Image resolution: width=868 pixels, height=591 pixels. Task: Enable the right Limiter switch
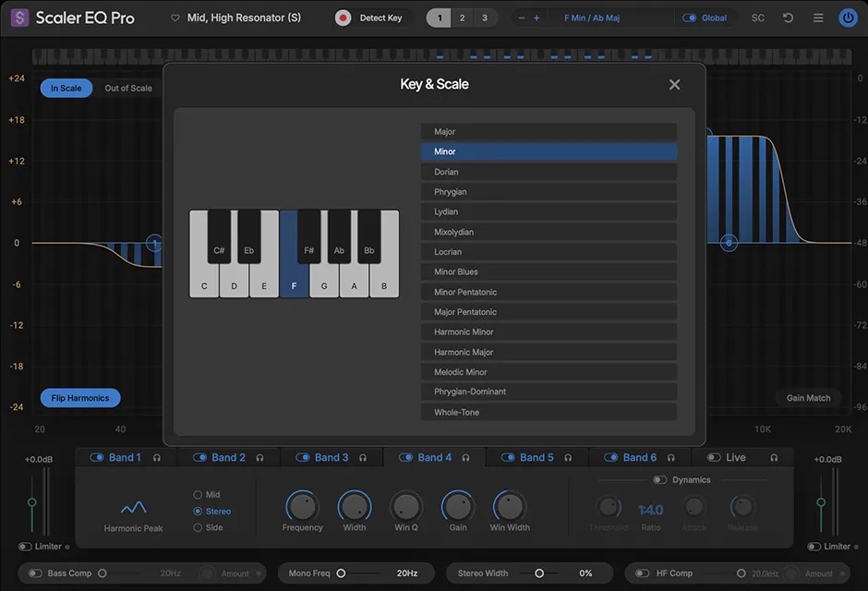pyautogui.click(x=814, y=547)
